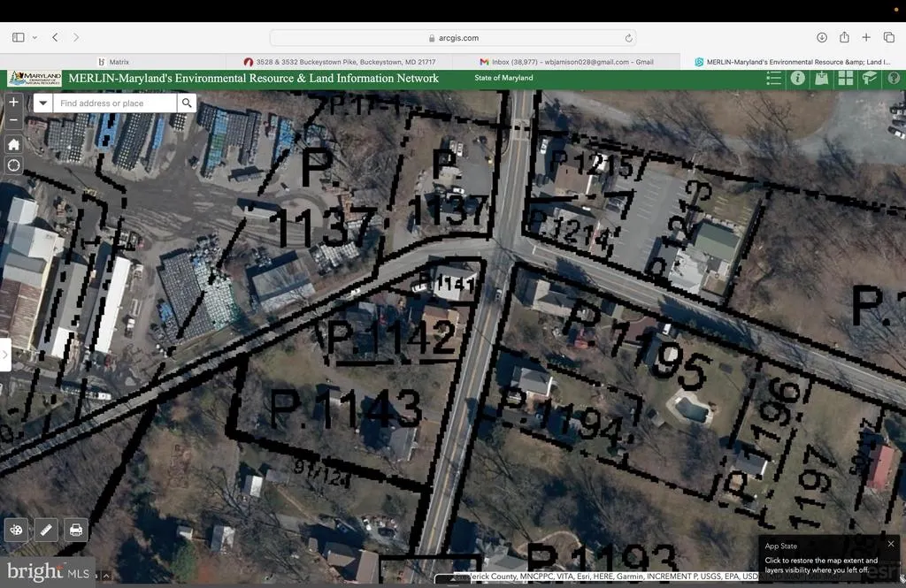The image size is (906, 588).
Task: Click the search magnifier button
Action: click(x=187, y=103)
